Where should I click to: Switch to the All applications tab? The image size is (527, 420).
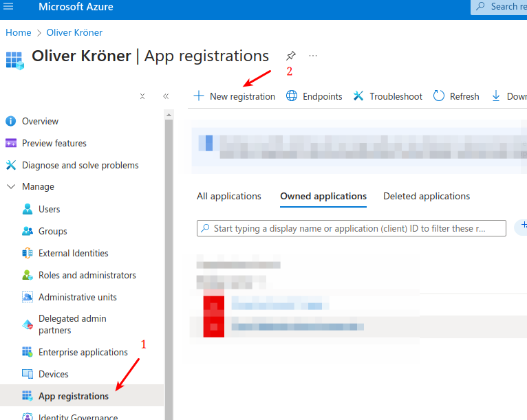click(229, 196)
